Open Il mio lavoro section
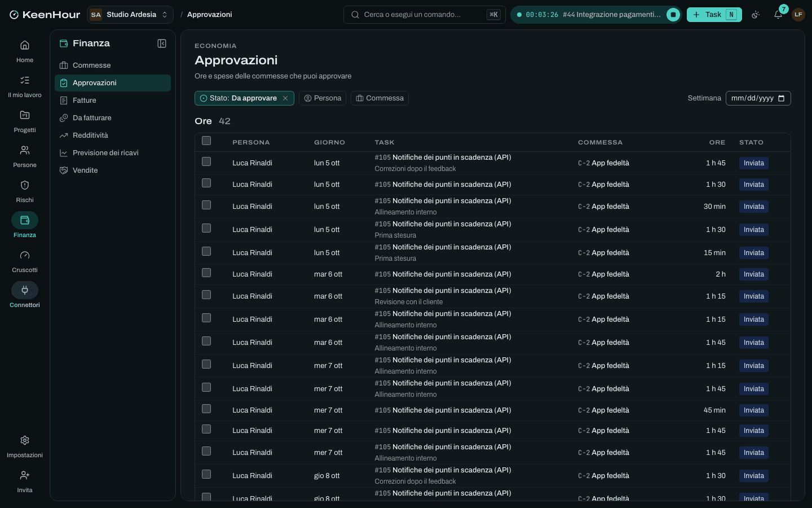The height and width of the screenshot is (508, 812). [x=25, y=86]
